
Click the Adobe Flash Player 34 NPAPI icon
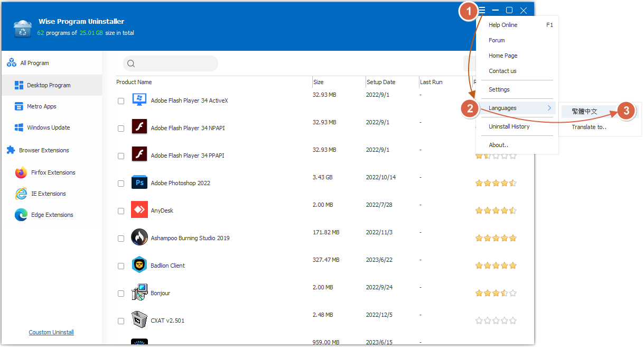point(139,127)
